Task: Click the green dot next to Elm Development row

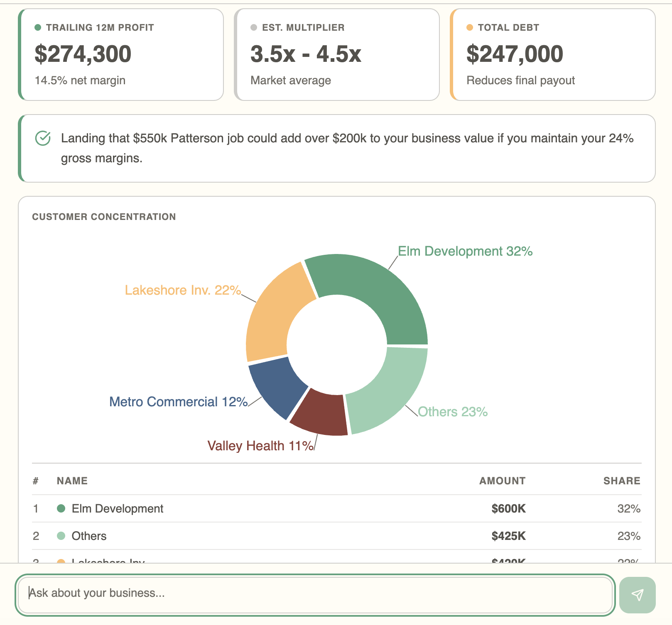Action: click(x=61, y=508)
